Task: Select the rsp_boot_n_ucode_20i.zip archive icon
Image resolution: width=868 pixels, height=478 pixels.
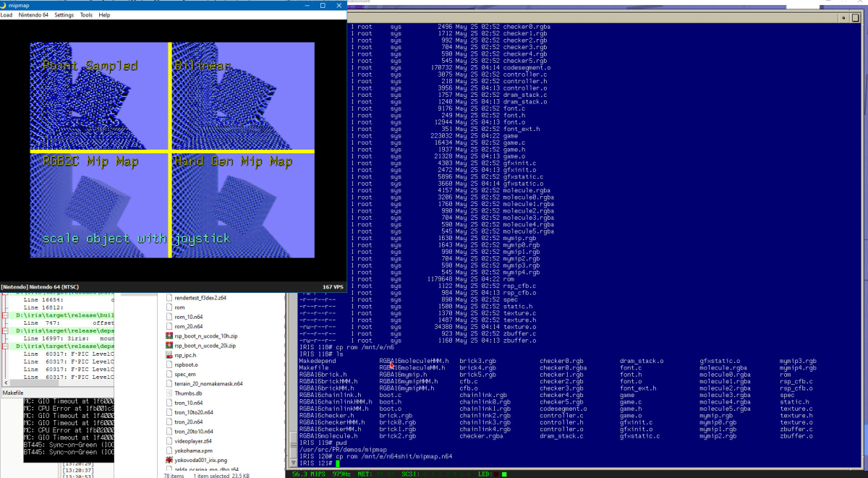Action: (x=169, y=346)
